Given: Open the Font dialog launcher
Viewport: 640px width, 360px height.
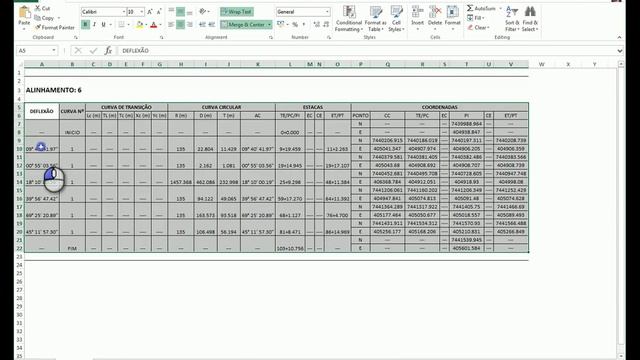Looking at the screenshot, I should (x=161, y=38).
